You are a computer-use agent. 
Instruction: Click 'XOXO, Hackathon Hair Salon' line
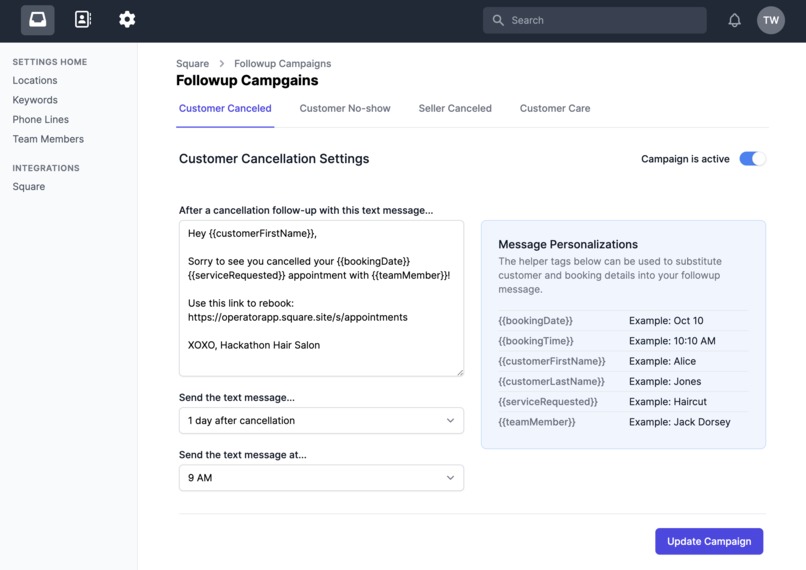pos(254,345)
